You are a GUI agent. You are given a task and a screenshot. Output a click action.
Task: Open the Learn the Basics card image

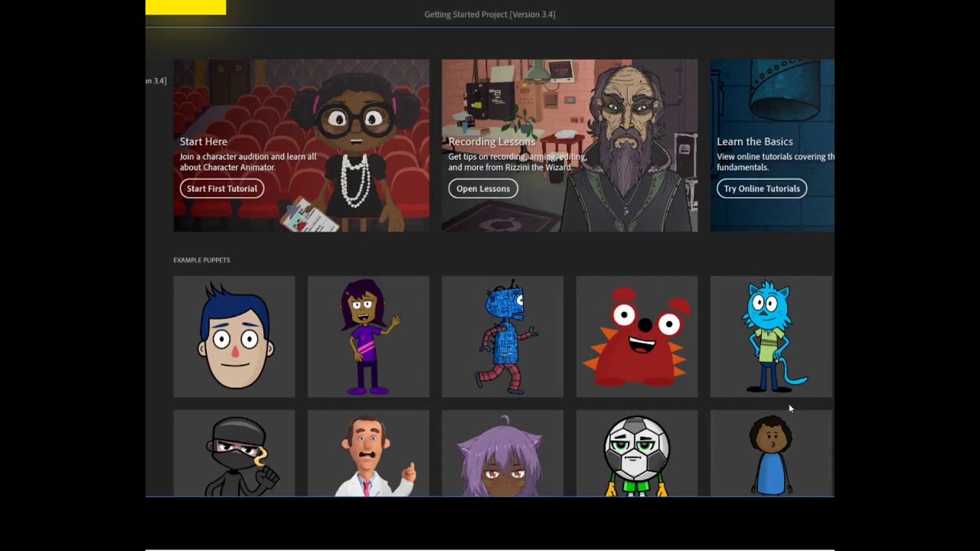pyautogui.click(x=773, y=145)
